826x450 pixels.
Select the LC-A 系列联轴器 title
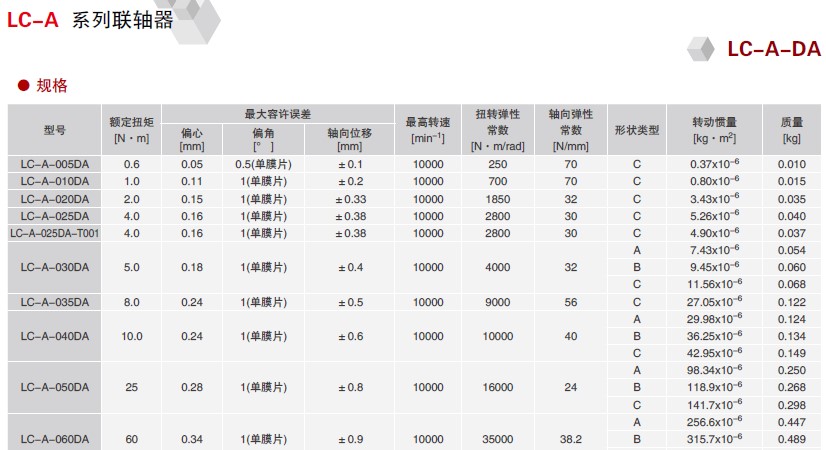[89, 19]
